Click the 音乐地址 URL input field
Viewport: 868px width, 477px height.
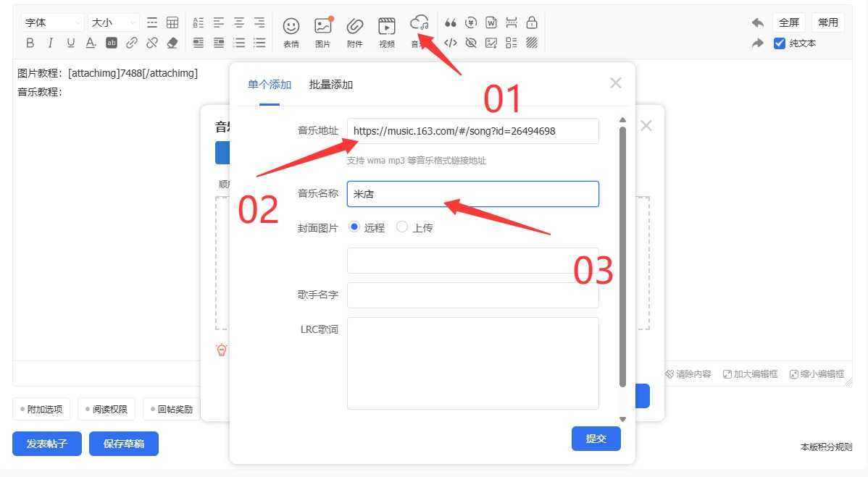[472, 131]
